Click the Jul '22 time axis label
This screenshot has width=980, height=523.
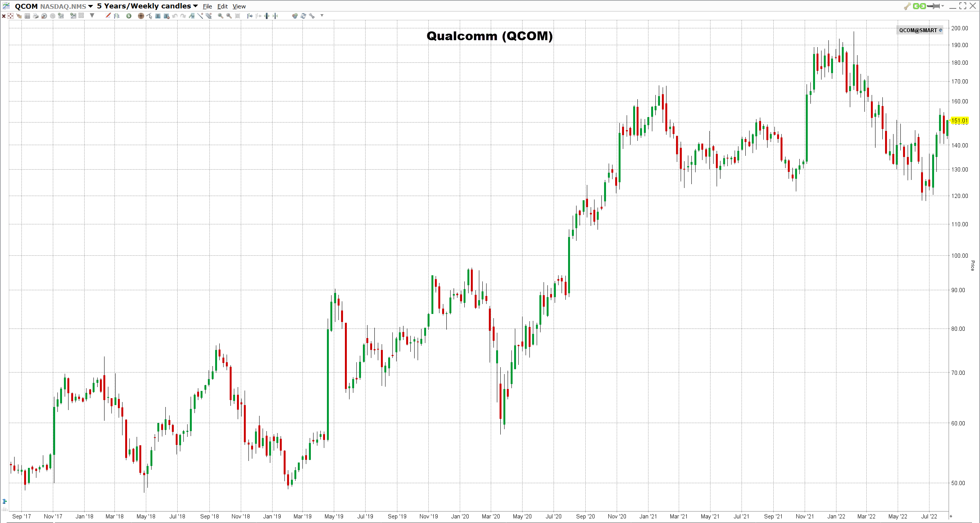point(929,516)
